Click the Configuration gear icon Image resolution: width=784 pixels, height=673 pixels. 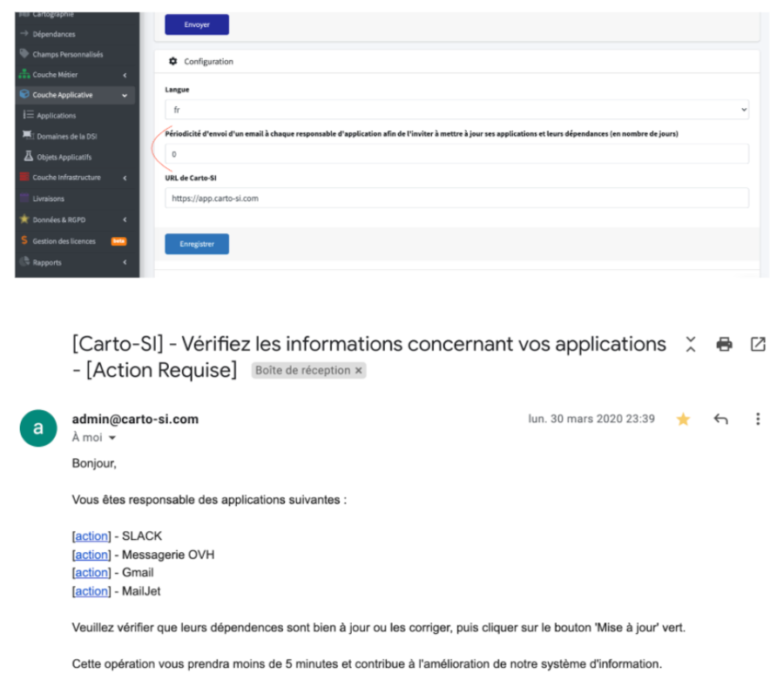click(x=173, y=61)
